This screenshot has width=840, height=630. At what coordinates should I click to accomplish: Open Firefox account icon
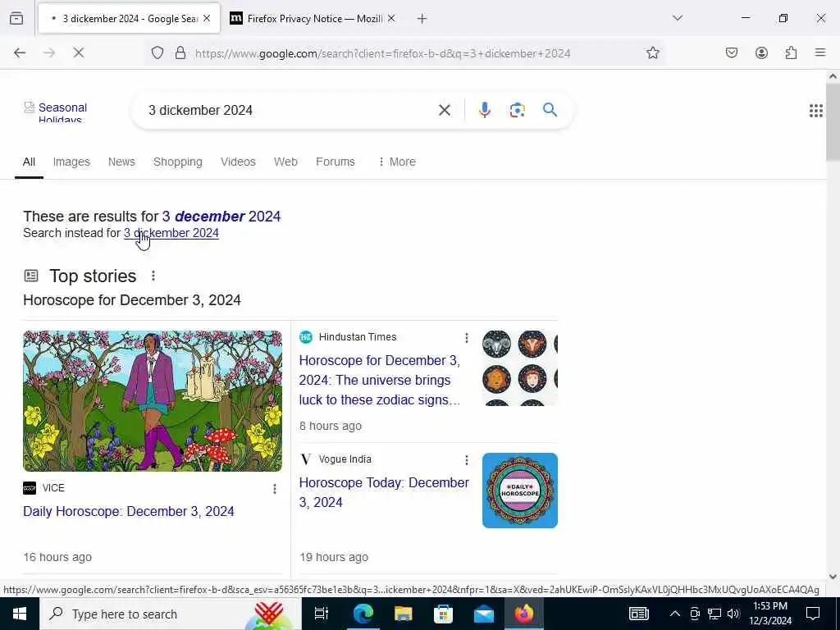click(x=761, y=52)
